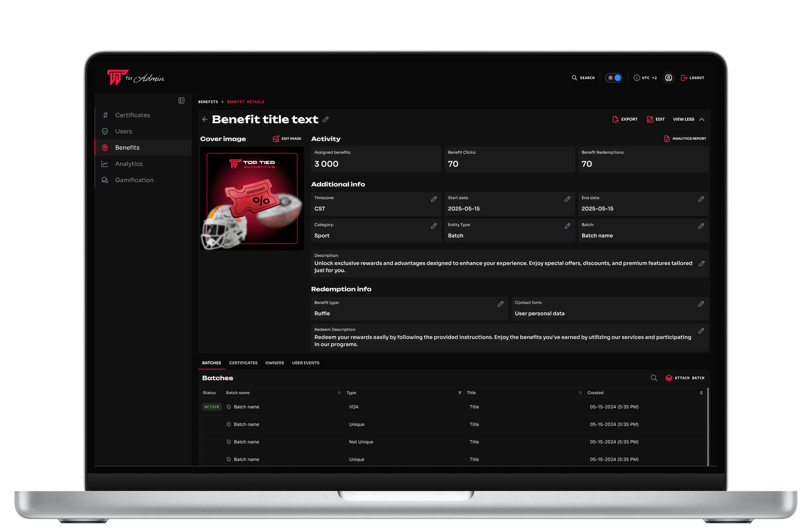This screenshot has width=812, height=528.
Task: Click the back arrow beside benefit title
Action: click(x=205, y=119)
